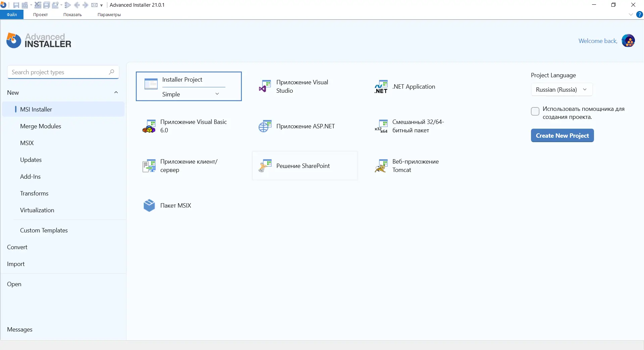The width and height of the screenshot is (644, 350).
Task: Open the Project Language dropdown
Action: click(562, 89)
